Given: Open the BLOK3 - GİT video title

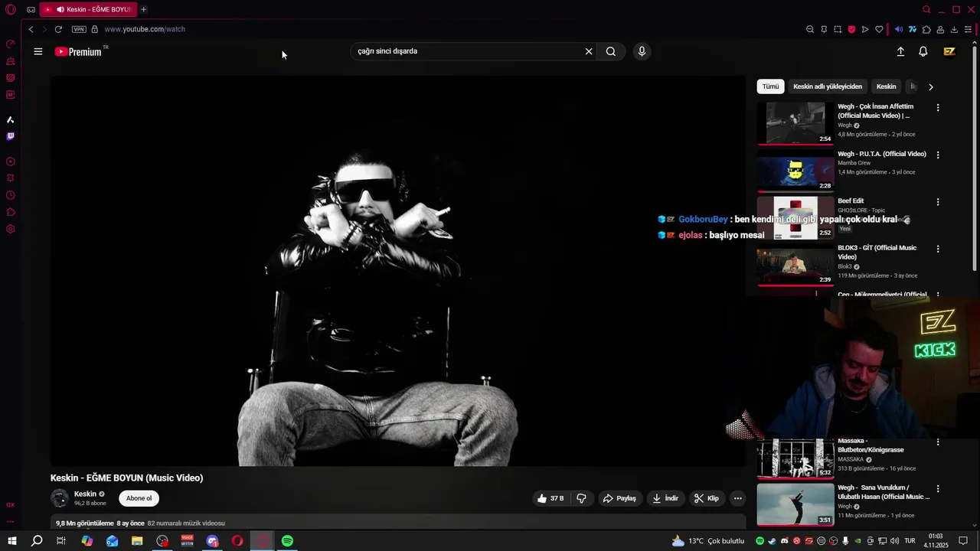Looking at the screenshot, I should pos(877,252).
